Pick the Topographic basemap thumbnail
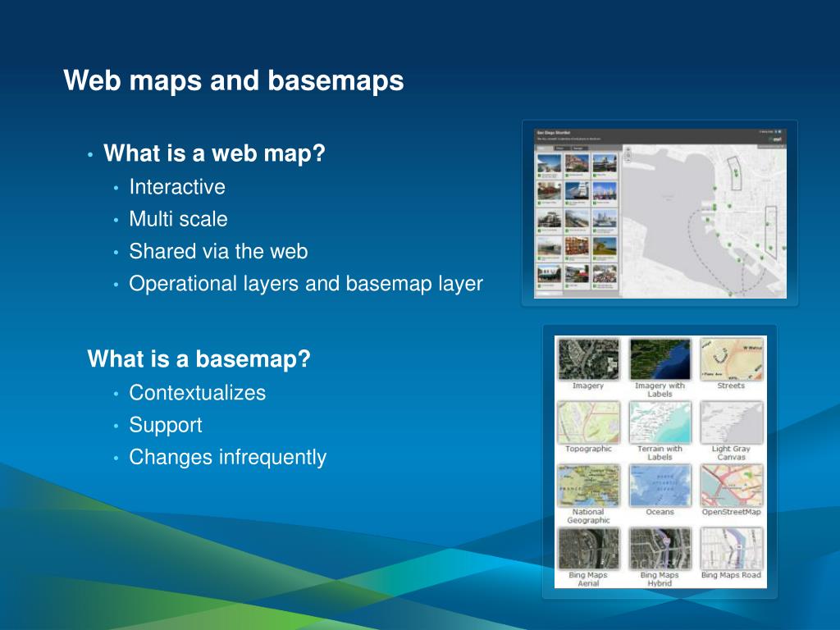This screenshot has height=630, width=840. click(588, 422)
